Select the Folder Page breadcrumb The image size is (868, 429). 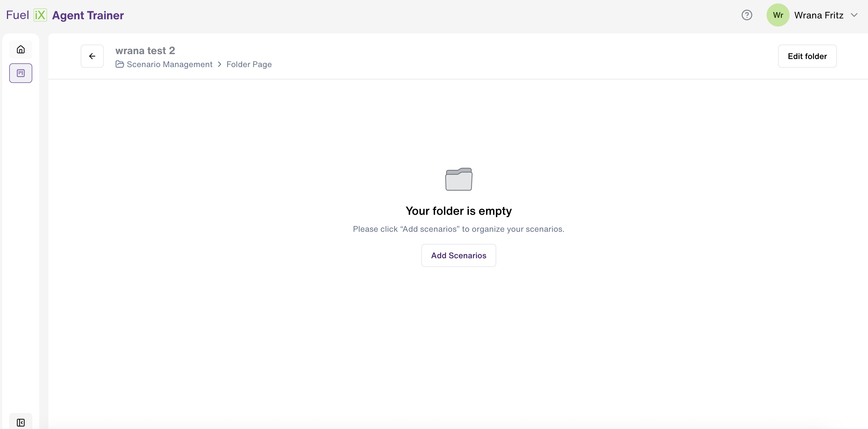coord(249,64)
